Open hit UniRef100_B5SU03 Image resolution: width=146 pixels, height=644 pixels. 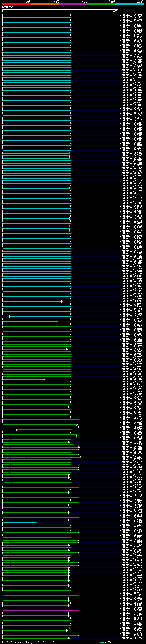(131, 20)
